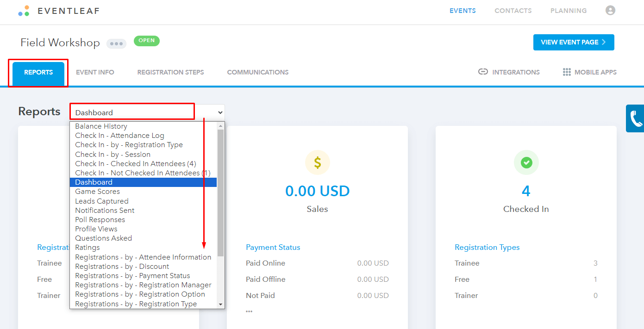Select Questions Asked report option
This screenshot has height=329, width=644.
pos(143,238)
